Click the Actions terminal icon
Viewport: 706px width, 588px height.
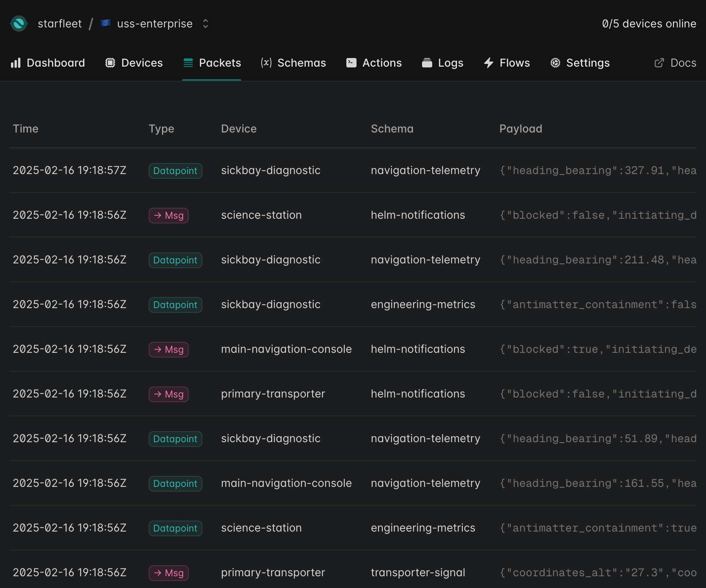[351, 63]
